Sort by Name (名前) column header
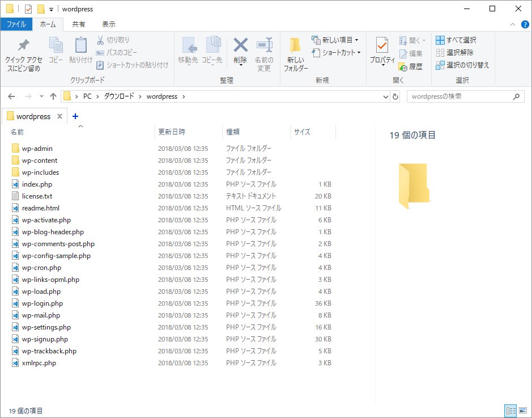 (82, 132)
